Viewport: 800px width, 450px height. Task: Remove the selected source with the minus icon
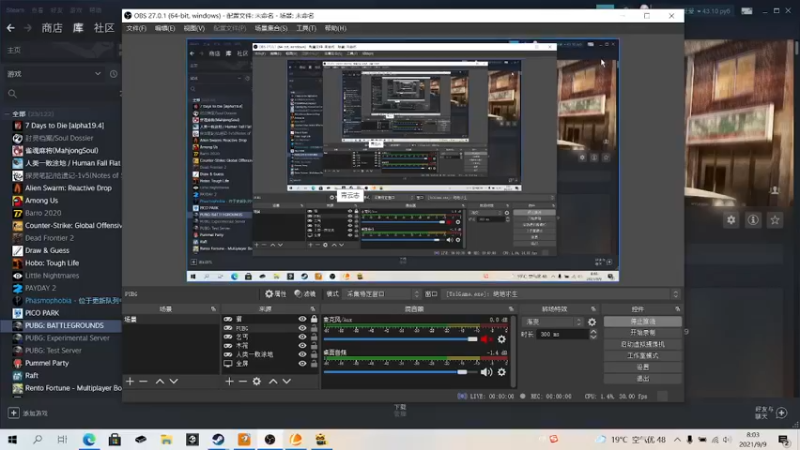pos(243,382)
